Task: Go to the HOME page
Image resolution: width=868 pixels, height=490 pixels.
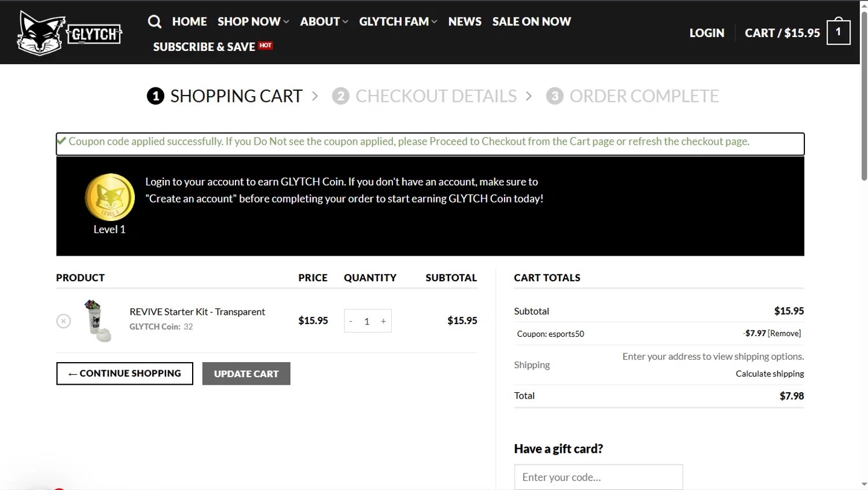Action: (x=189, y=22)
